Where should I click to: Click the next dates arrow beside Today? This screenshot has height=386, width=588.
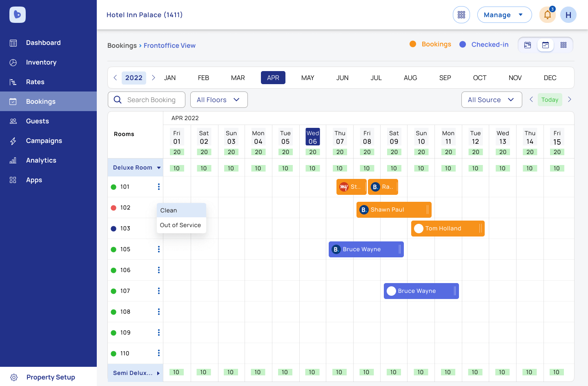tap(570, 99)
